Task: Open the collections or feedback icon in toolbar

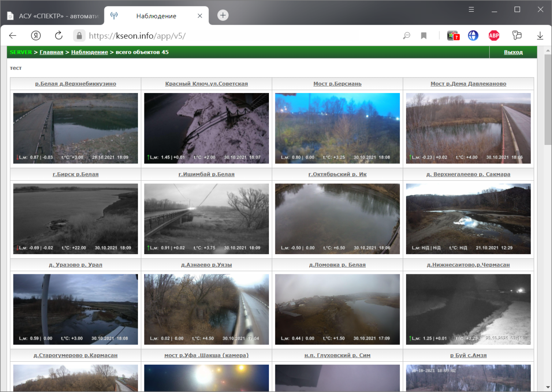Action: click(517, 36)
